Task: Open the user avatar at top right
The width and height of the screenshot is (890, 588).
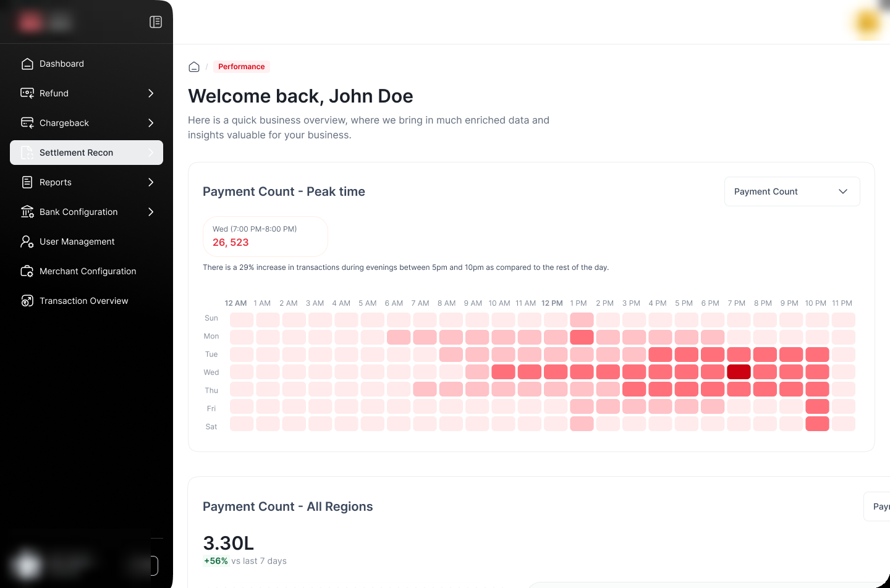Action: pos(868,22)
